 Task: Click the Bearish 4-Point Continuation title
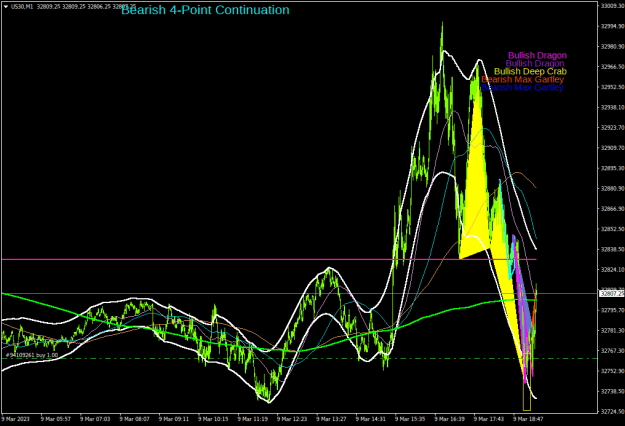205,10
